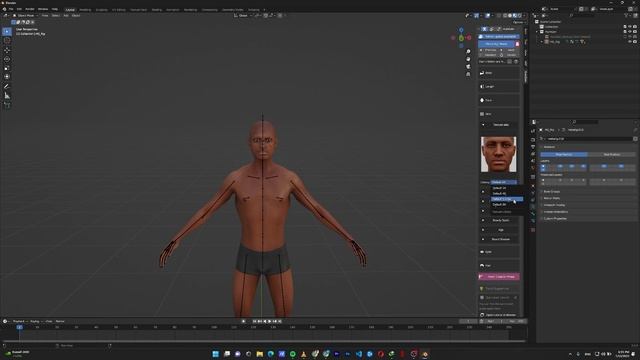
Task: Click the viewport pan hand gizmo
Action: [x=468, y=59]
